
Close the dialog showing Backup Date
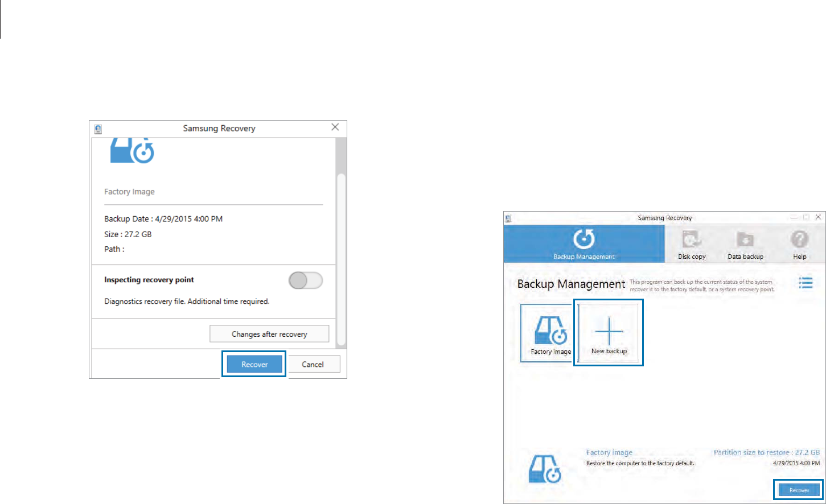[335, 127]
